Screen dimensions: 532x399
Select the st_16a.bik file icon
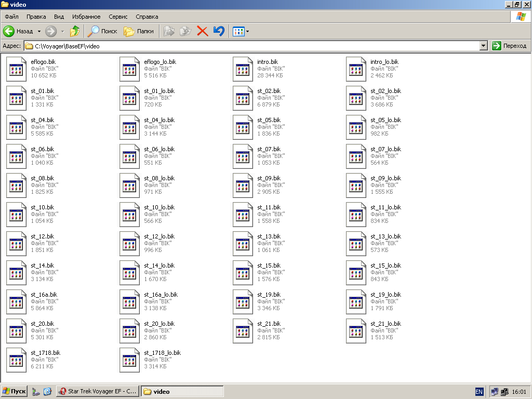click(16, 303)
